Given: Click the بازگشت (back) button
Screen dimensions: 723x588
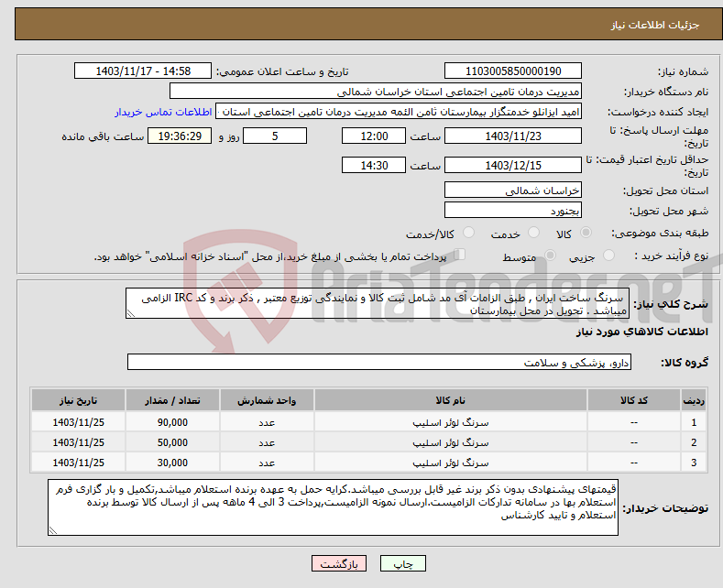Looking at the screenshot, I should click(339, 563).
